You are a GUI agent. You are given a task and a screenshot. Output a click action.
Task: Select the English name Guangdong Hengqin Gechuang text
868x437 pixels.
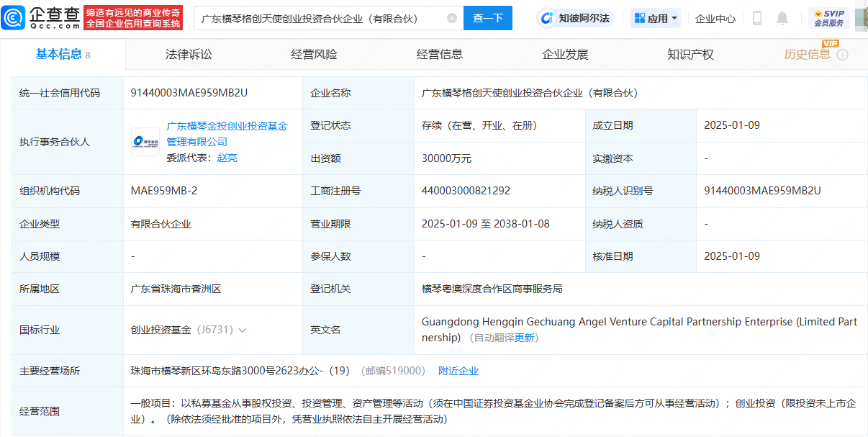click(639, 330)
